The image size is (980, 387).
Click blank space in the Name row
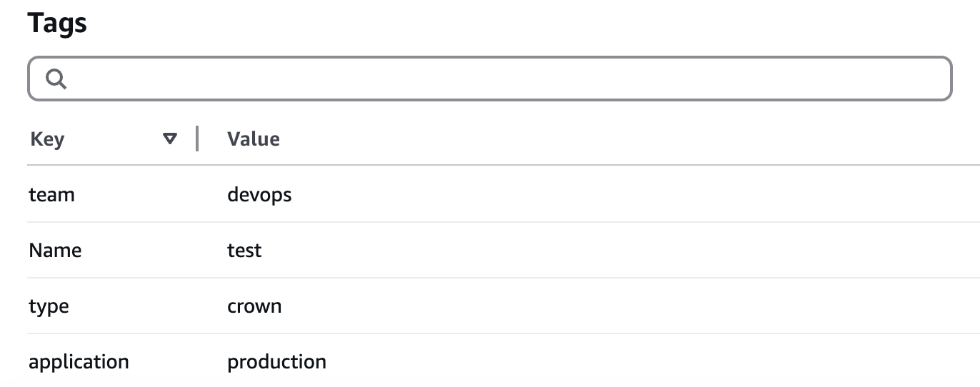[x=607, y=250]
